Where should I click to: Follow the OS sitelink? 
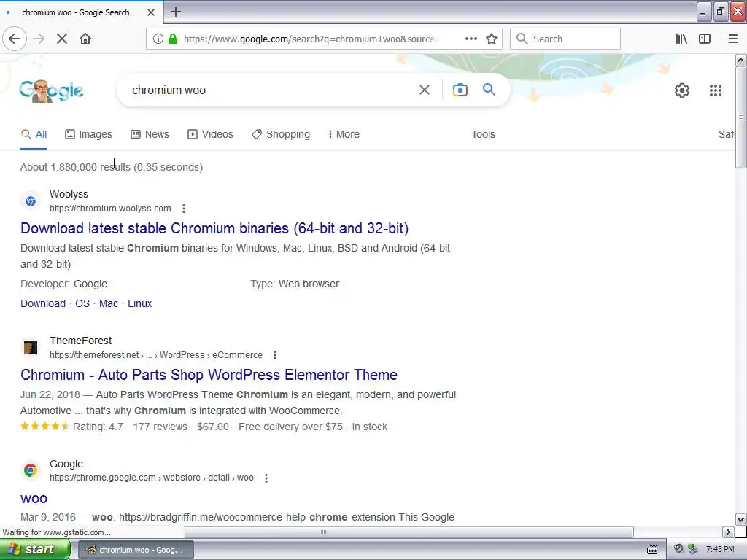click(82, 303)
